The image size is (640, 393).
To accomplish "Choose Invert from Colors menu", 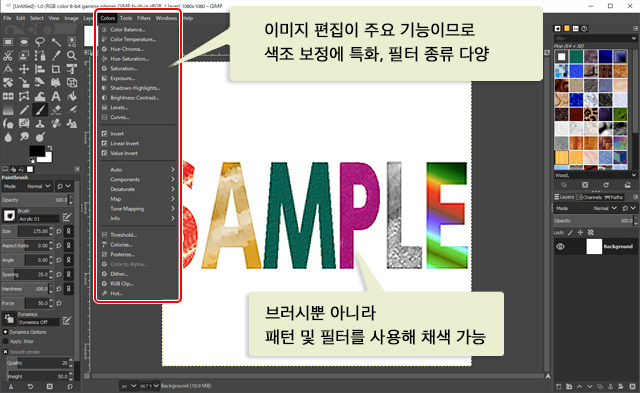I will (138, 134).
